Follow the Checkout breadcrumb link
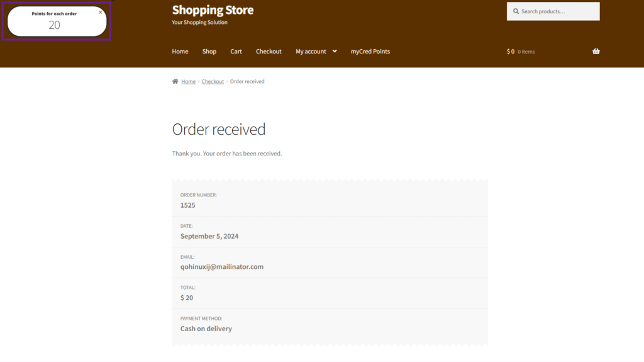This screenshot has height=362, width=644. point(213,82)
